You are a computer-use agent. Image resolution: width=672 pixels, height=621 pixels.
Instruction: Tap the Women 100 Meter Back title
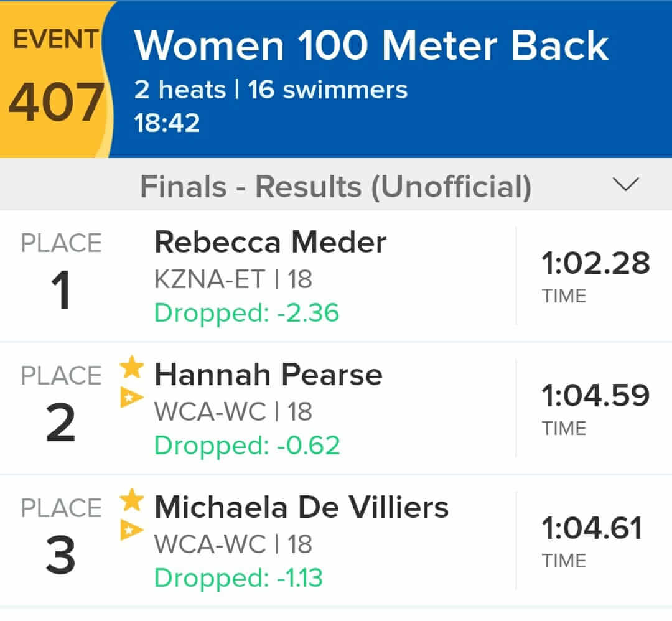tap(371, 45)
